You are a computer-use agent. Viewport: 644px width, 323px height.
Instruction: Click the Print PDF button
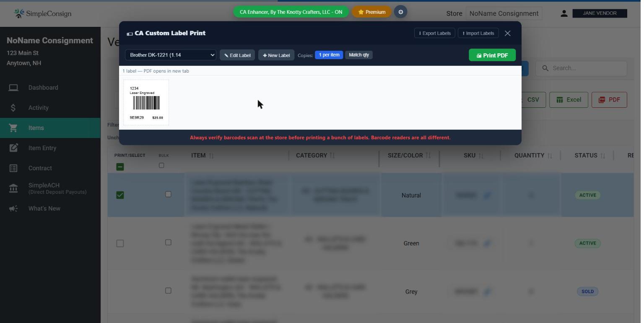pyautogui.click(x=492, y=55)
